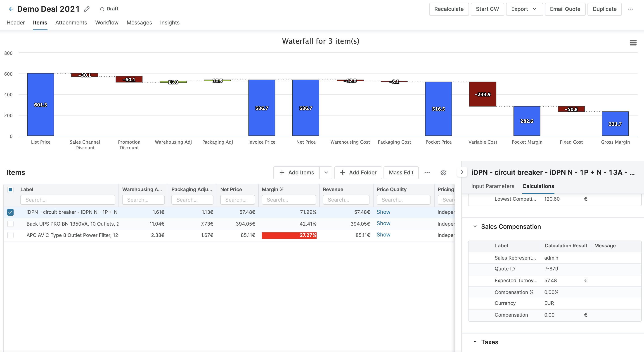Click the red 27.27% margin cell
This screenshot has width=644, height=352.
[x=289, y=235]
